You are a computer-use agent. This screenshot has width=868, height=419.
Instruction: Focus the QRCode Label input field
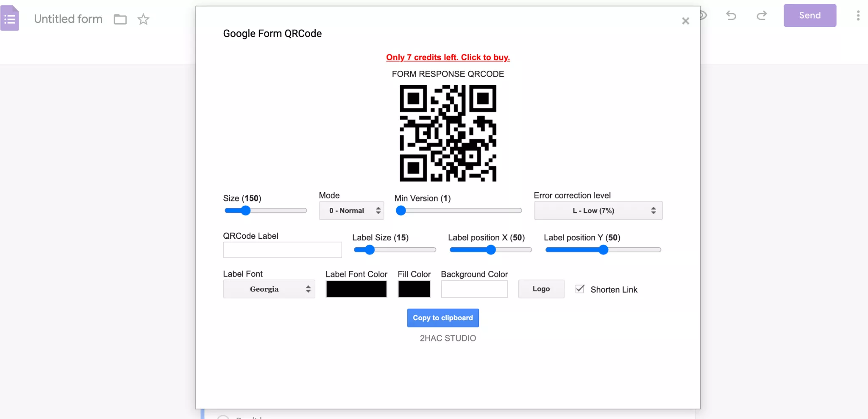(282, 250)
